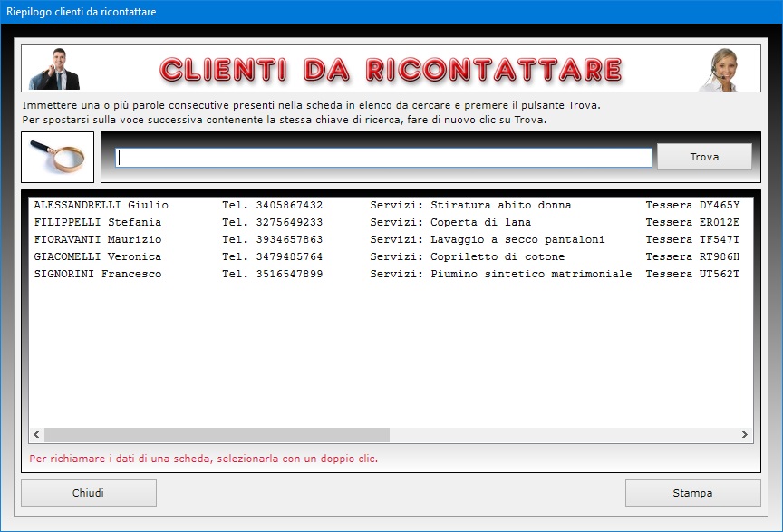Click phone number 3934657863
Image resolution: width=783 pixels, height=532 pixels.
tap(289, 239)
